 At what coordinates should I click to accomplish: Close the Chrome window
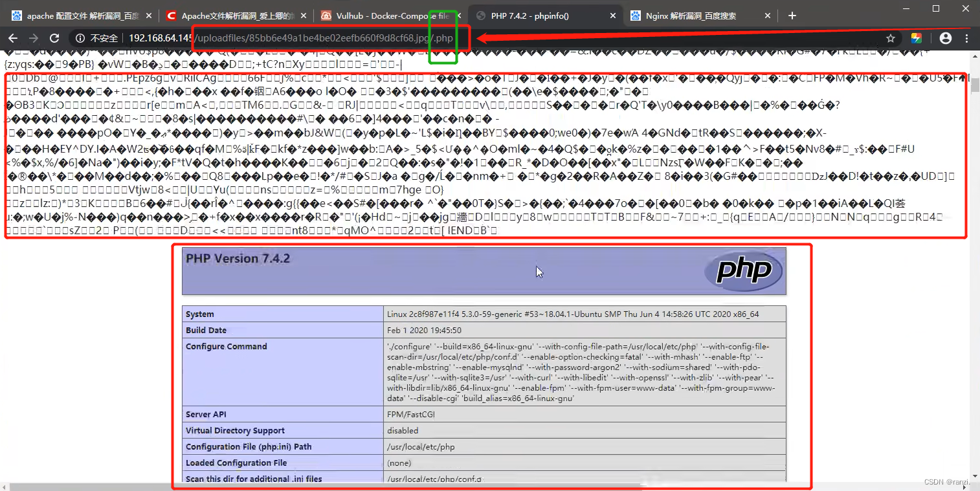[965, 8]
